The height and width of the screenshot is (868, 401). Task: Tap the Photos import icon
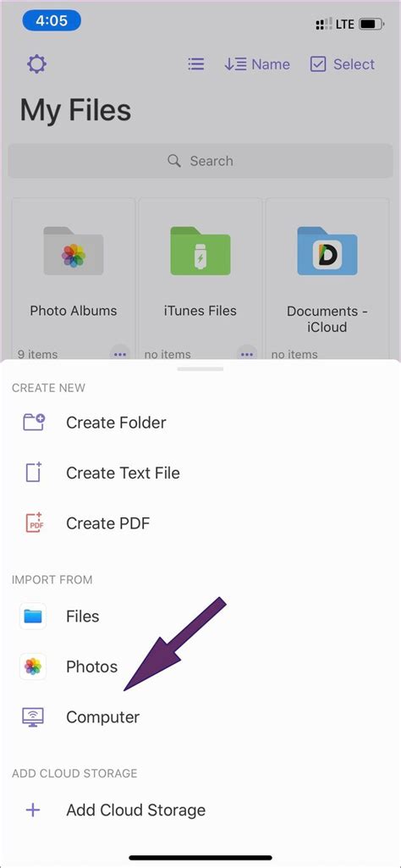(x=33, y=666)
